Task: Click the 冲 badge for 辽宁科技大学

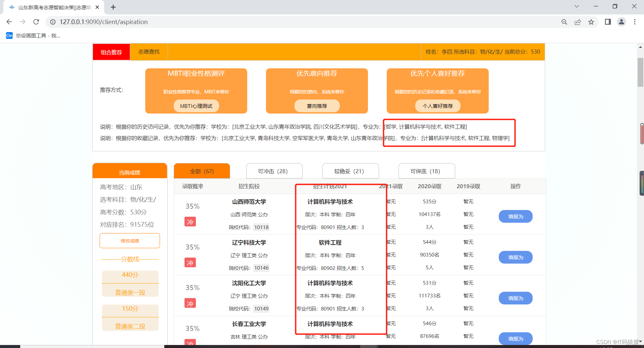Action: [x=190, y=263]
